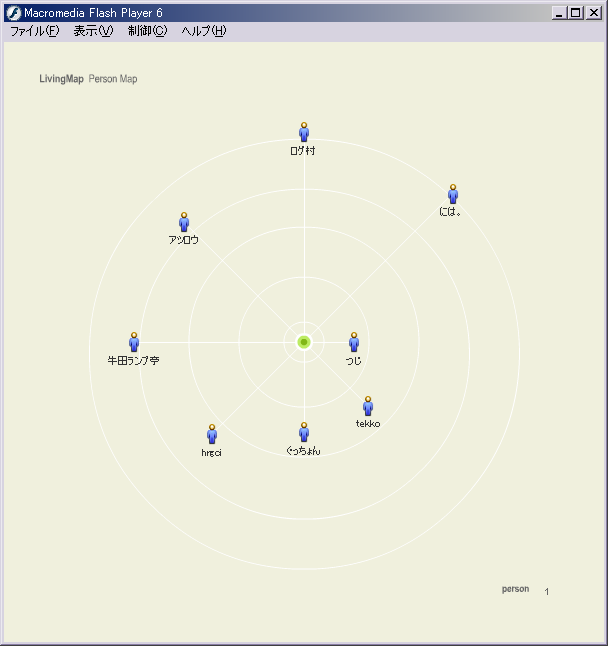This screenshot has width=608, height=646.
Task: Click the アツロウ person icon
Action: (184, 222)
